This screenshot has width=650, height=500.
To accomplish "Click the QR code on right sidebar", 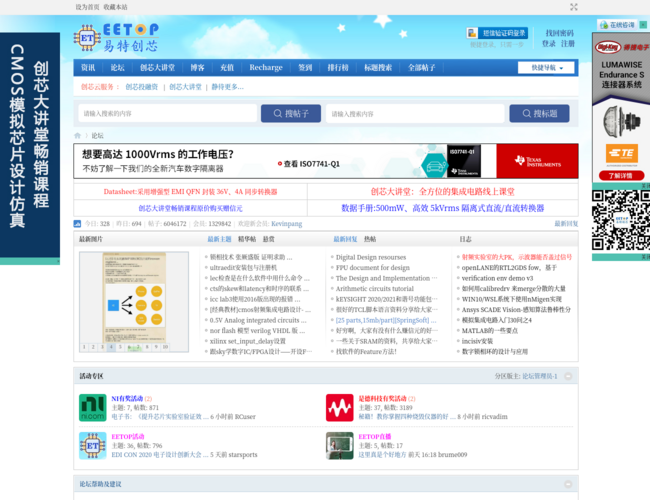I will tap(621, 220).
